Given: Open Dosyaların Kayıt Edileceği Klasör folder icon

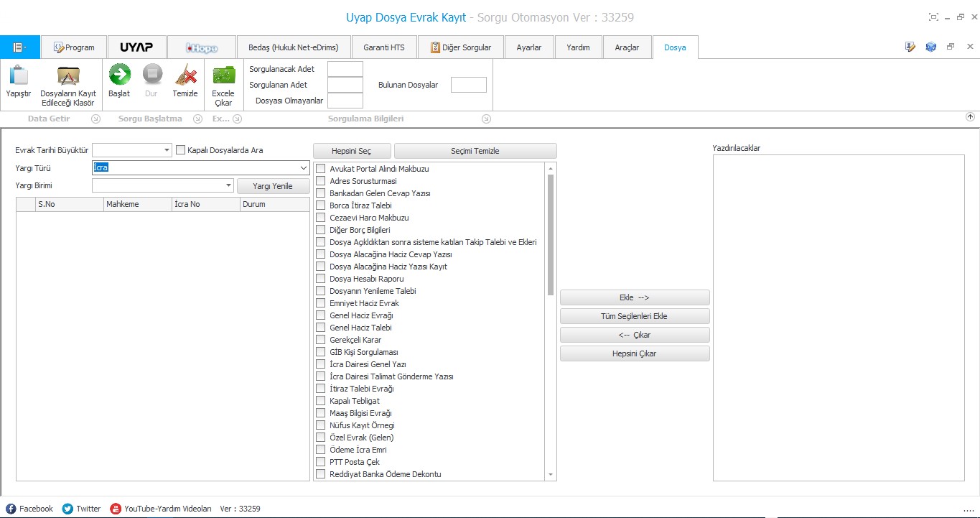Looking at the screenshot, I should pos(68,75).
